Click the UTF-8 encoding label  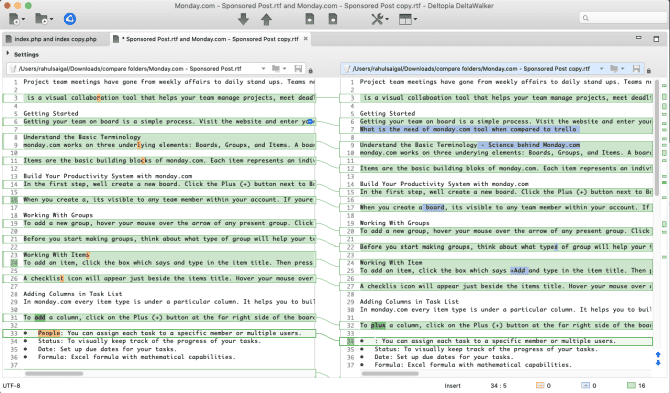(11, 386)
